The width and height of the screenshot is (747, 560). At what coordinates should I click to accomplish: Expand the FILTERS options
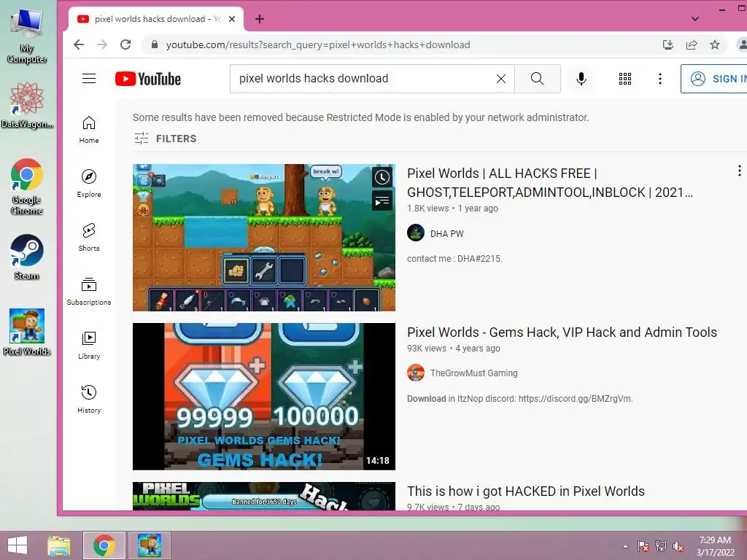coord(166,139)
